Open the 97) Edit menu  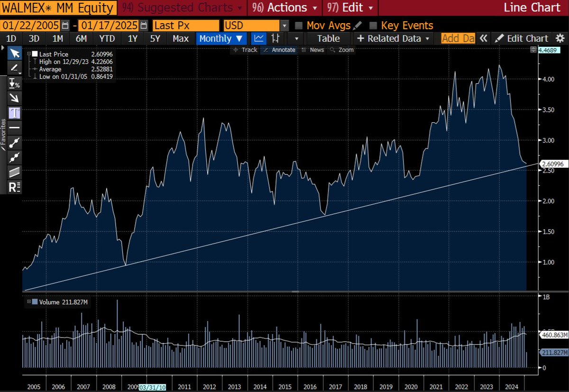tap(350, 8)
